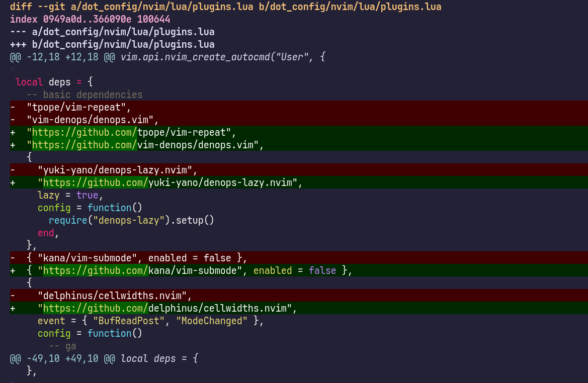This screenshot has height=383, width=588.
Task: Open the highlighted GitHub URL before delphinus/cellwidths.nvim
Action: click(96, 308)
